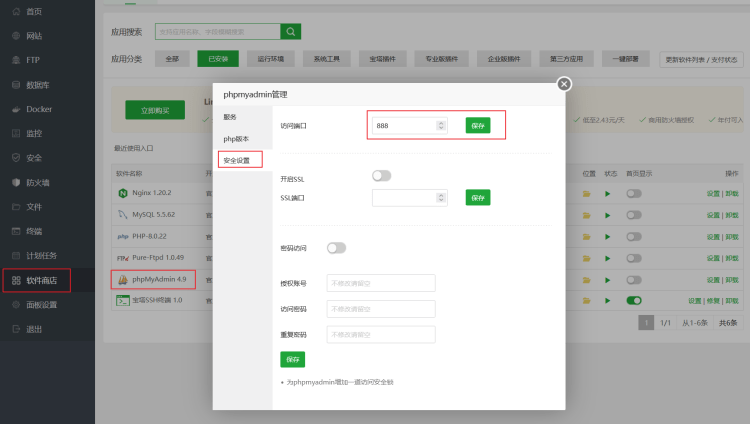Close the phpmyadmin管理 dialog
Image resolution: width=750 pixels, height=424 pixels.
(x=564, y=84)
